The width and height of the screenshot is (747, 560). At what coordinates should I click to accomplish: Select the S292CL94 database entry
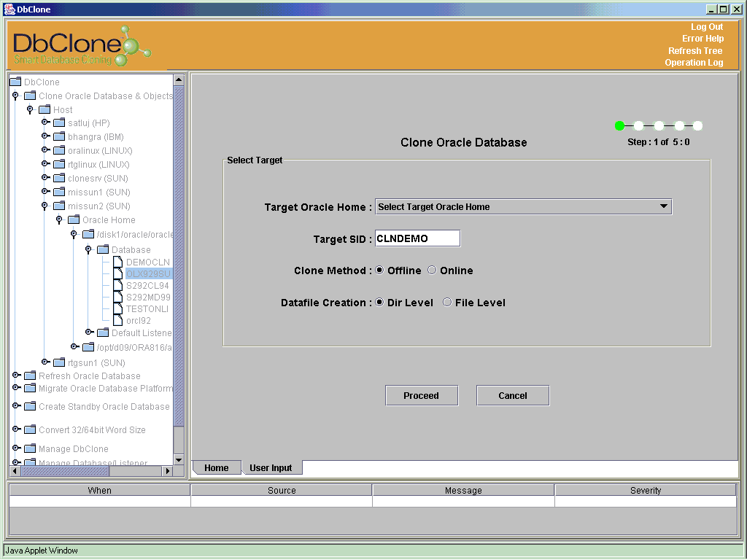(147, 285)
